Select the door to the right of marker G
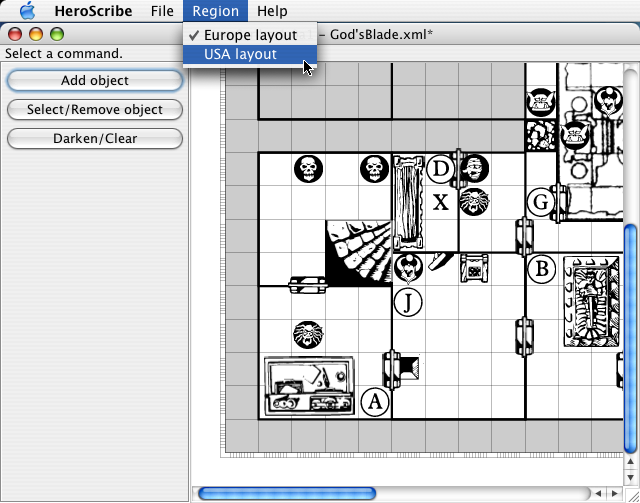Viewport: 640px width, 503px height. (558, 202)
